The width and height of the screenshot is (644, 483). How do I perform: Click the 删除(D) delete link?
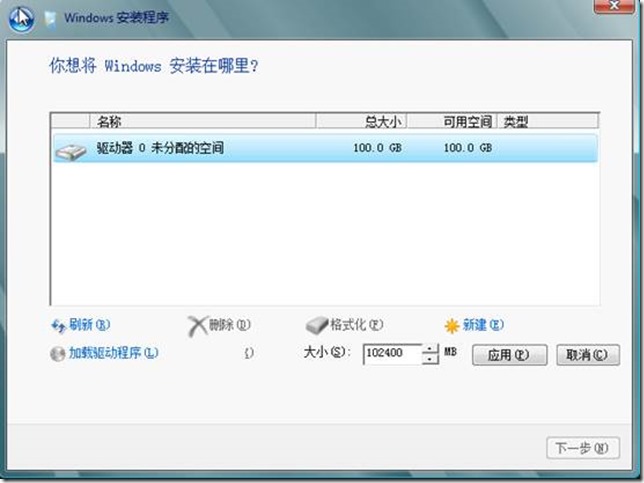pos(230,325)
